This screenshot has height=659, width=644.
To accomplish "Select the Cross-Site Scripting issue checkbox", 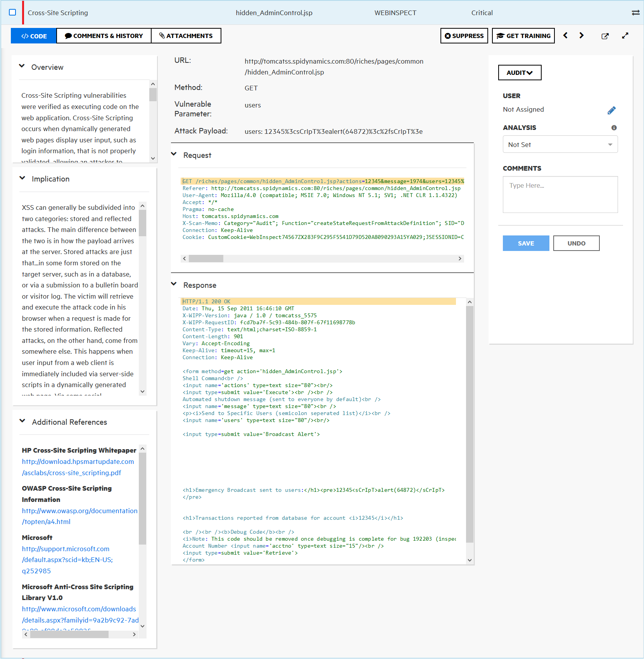I will [x=12, y=12].
